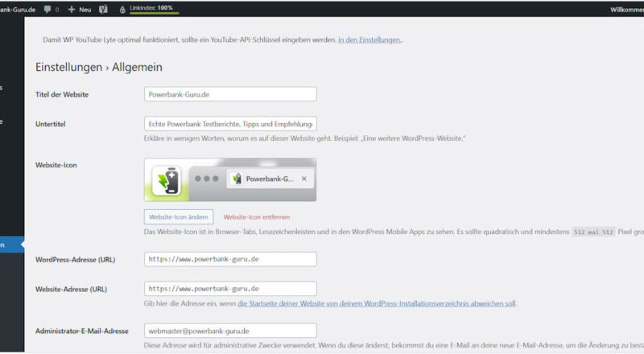
Task: Click the X on the Powerbank-G... tab preview
Action: (304, 179)
